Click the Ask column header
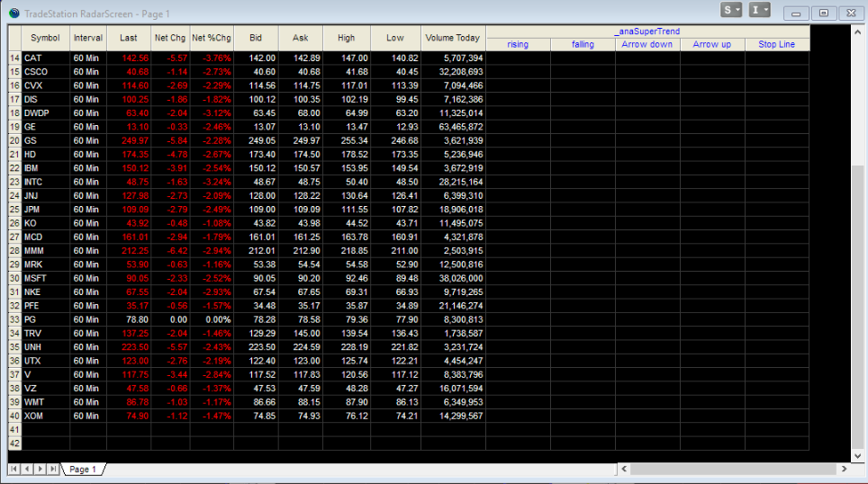 pos(301,38)
